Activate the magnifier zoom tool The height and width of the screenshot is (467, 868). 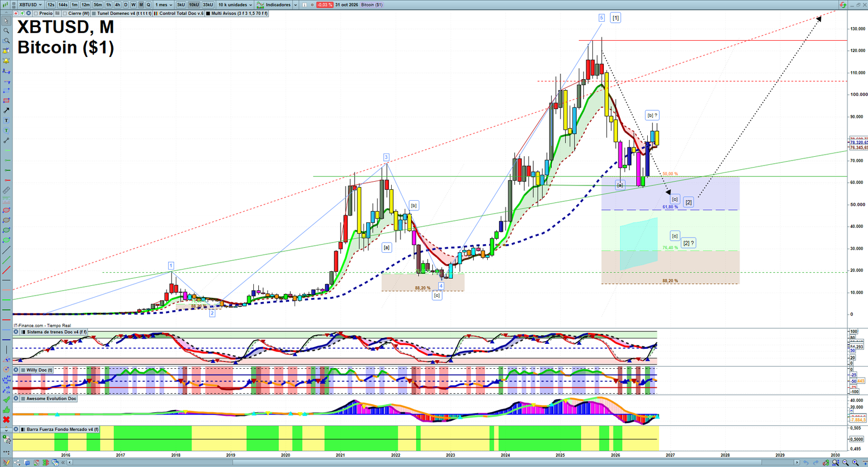(x=6, y=30)
